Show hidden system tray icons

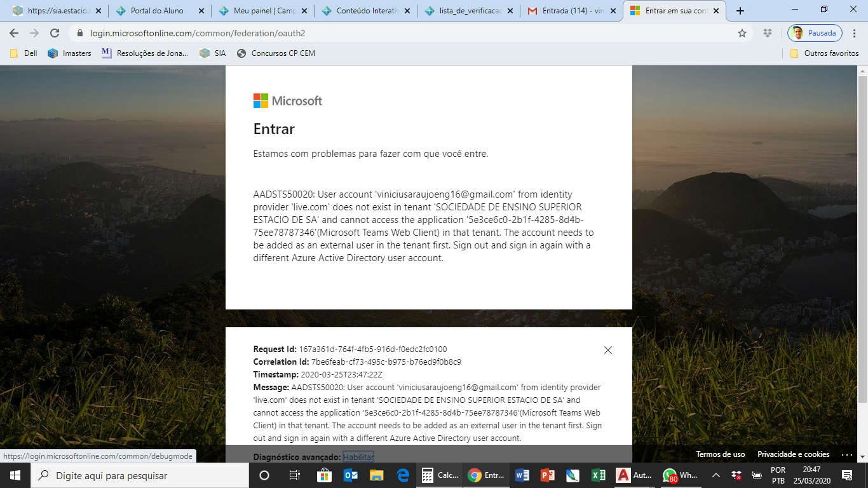click(x=716, y=475)
